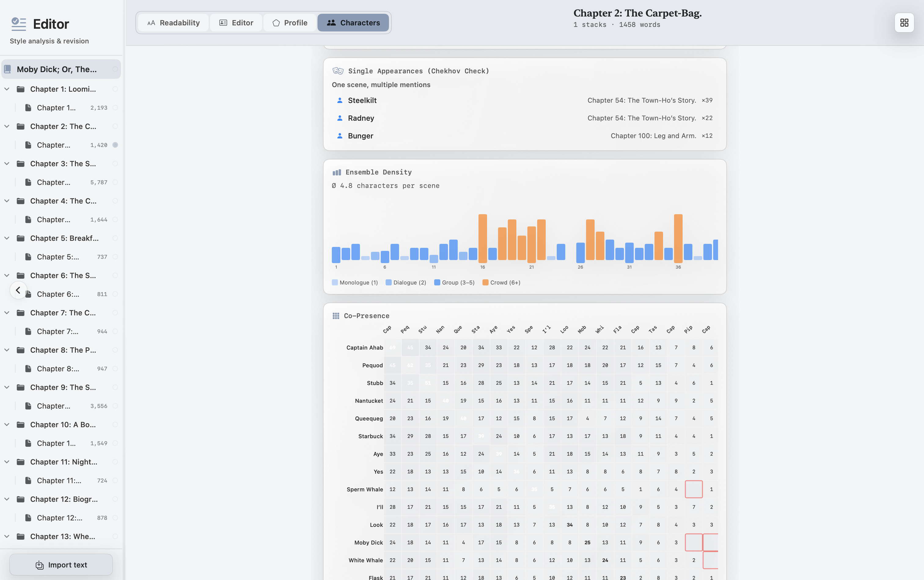Click the folder icon for Chapter 5: Breakf...
The width and height of the screenshot is (924, 580).
21,238
